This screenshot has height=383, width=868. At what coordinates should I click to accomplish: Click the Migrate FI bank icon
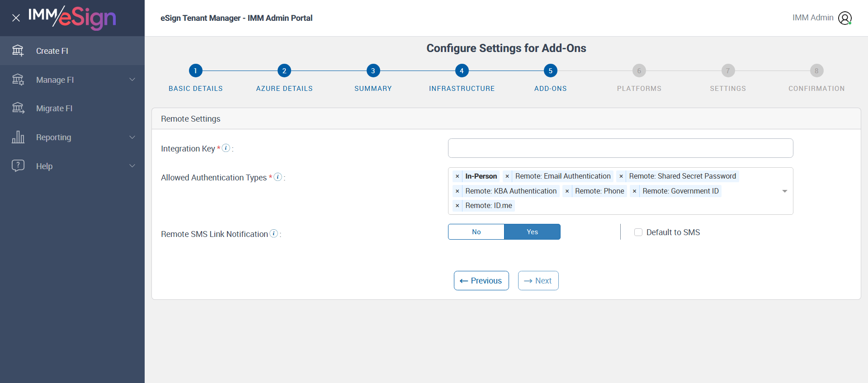18,108
